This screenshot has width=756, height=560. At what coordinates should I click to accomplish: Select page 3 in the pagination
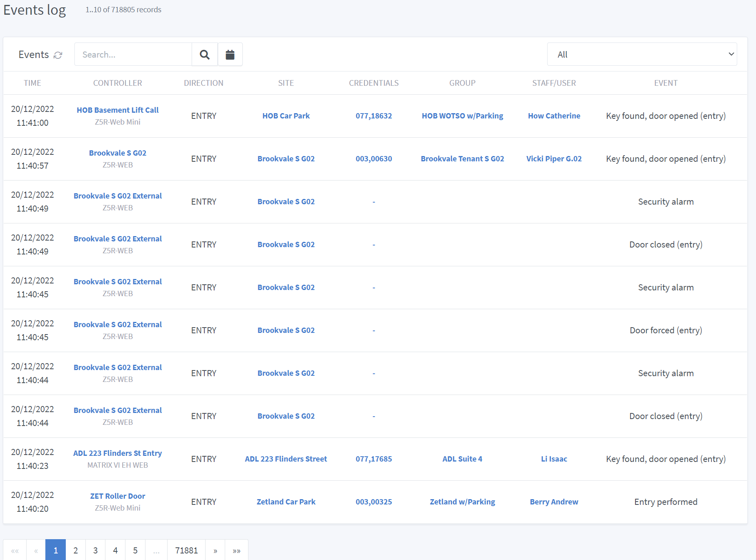(x=95, y=550)
